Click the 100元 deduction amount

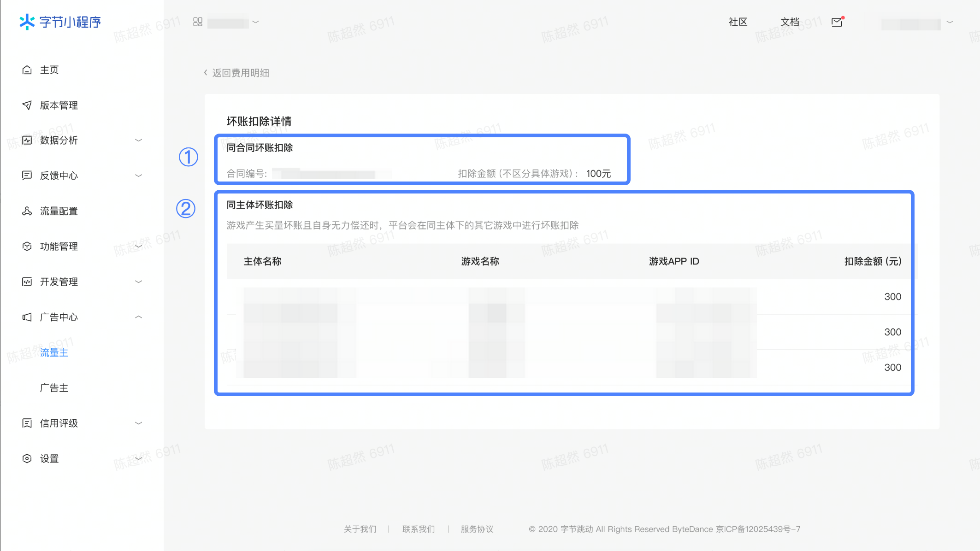pyautogui.click(x=598, y=174)
